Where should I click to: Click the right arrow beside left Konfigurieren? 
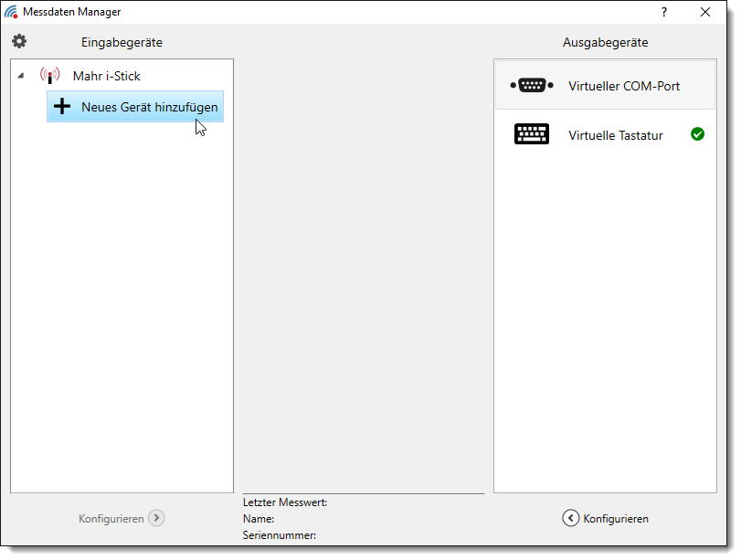coord(156,518)
